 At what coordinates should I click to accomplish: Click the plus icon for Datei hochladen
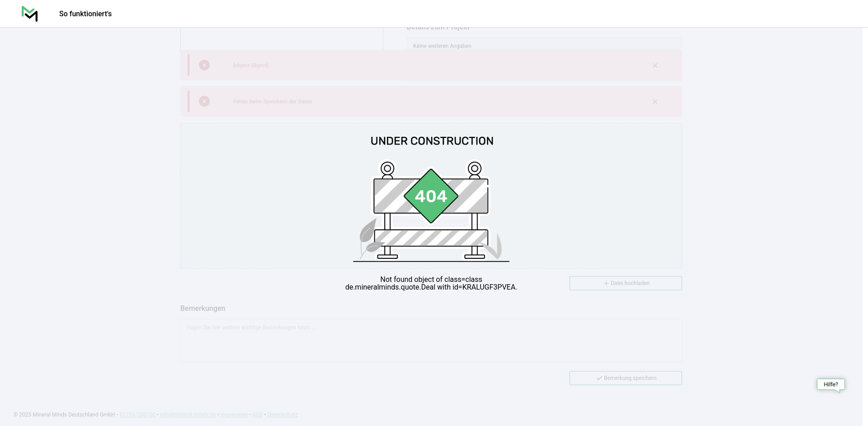pos(606,283)
